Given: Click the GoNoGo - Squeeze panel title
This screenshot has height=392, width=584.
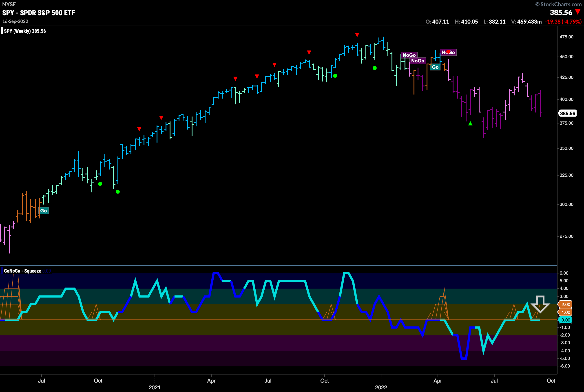Looking at the screenshot, I should point(22,271).
